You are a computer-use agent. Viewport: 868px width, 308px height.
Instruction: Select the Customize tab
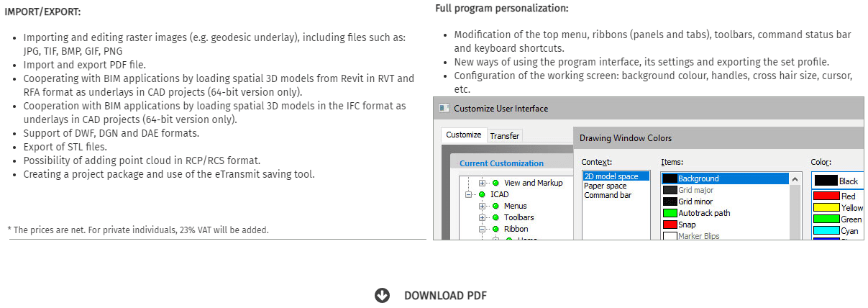(464, 135)
